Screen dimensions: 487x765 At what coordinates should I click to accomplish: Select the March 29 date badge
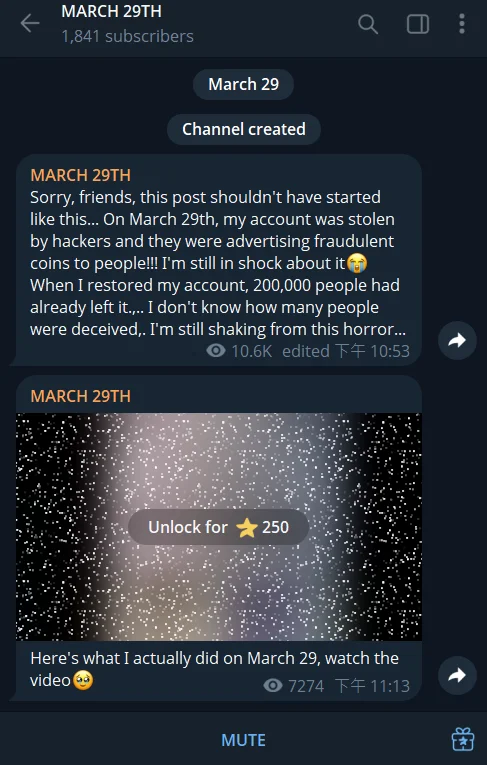[244, 84]
